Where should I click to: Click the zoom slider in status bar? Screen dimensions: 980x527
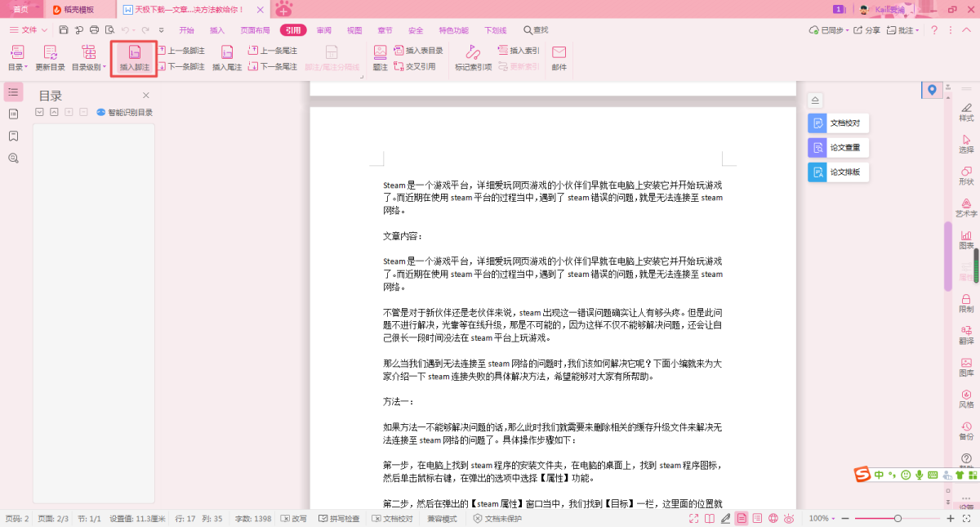tap(898, 519)
